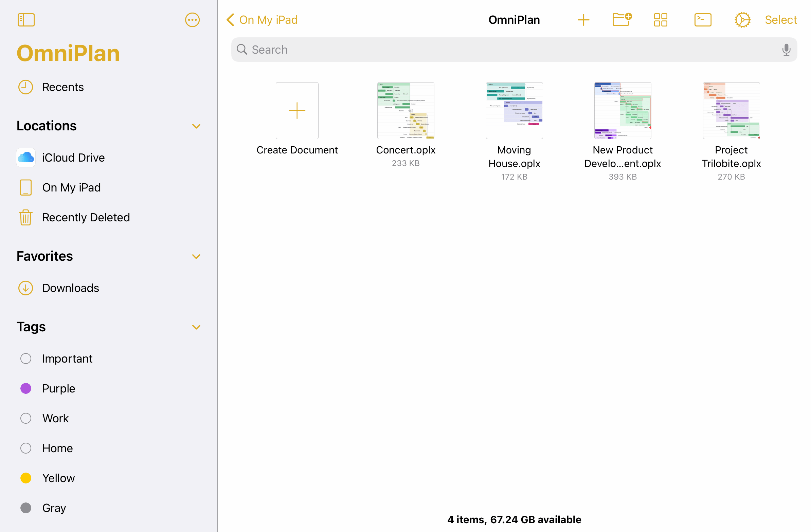Viewport: 811px width, 532px height.
Task: Toggle the sidebar panel icon
Action: 26,20
